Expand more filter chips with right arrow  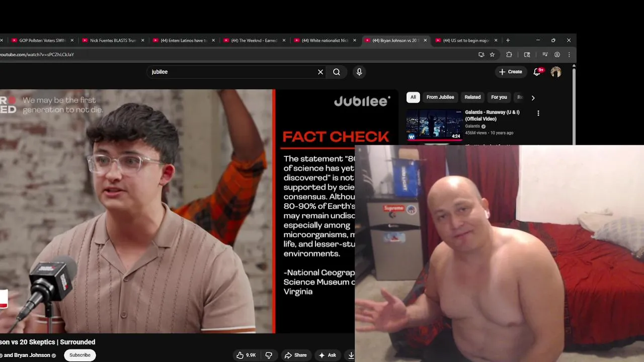[533, 98]
